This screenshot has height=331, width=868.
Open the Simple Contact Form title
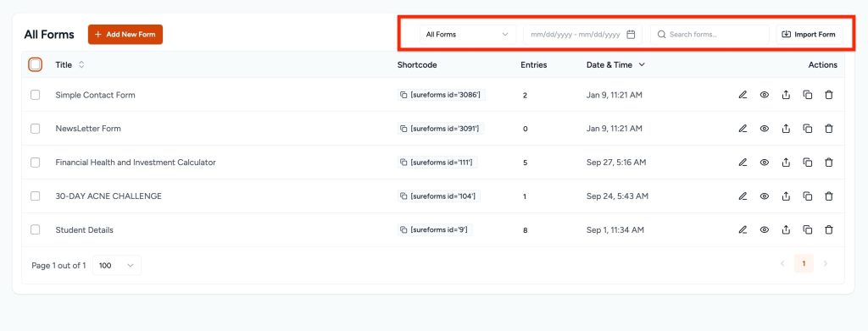point(95,95)
